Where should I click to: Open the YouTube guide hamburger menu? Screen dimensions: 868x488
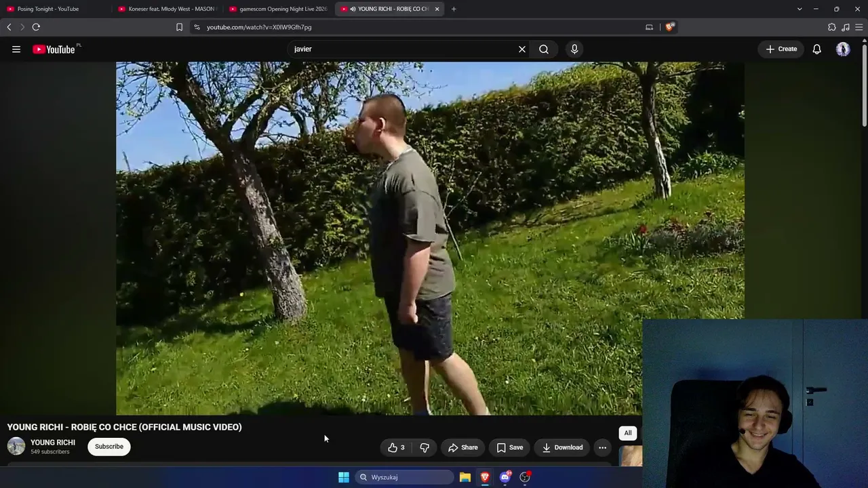click(16, 49)
